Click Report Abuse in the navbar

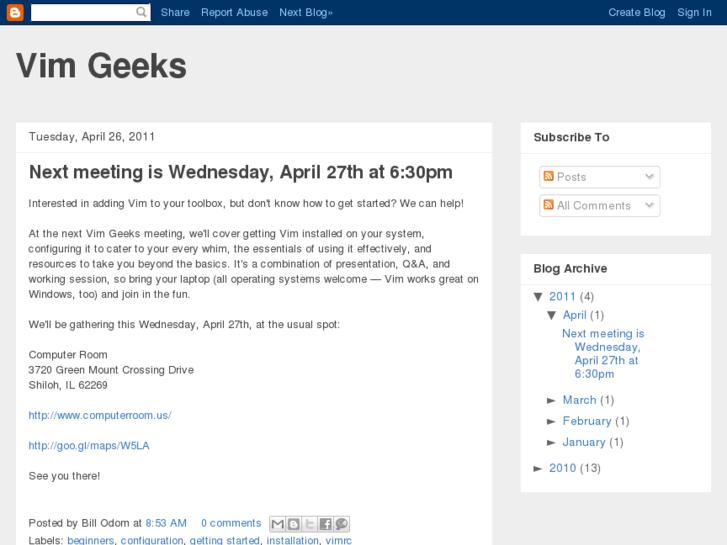(234, 12)
